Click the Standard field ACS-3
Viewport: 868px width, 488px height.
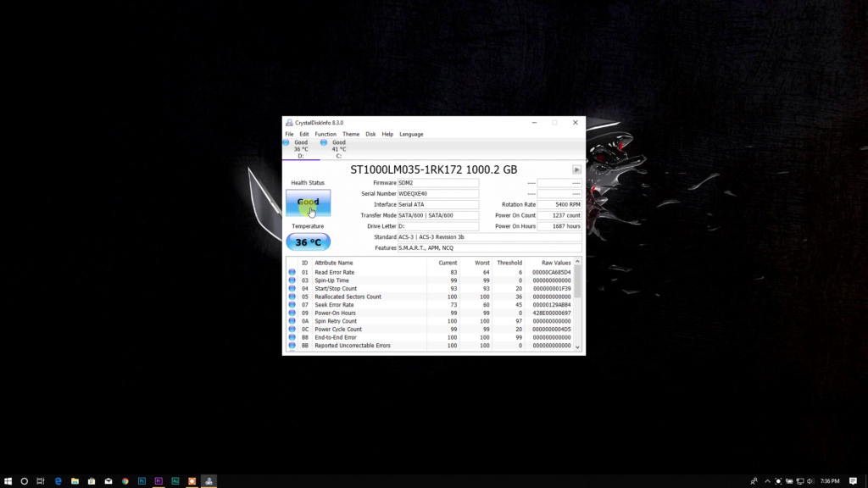coord(490,237)
